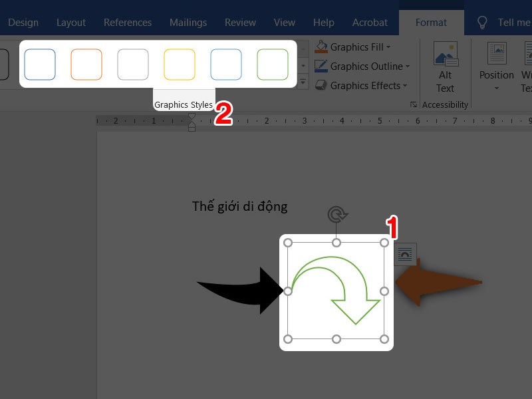
Task: Open the Design ribbon tab
Action: (x=23, y=23)
